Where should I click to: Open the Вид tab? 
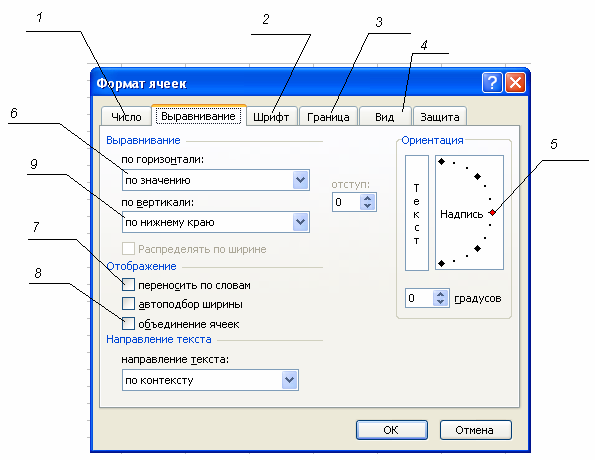click(x=385, y=117)
